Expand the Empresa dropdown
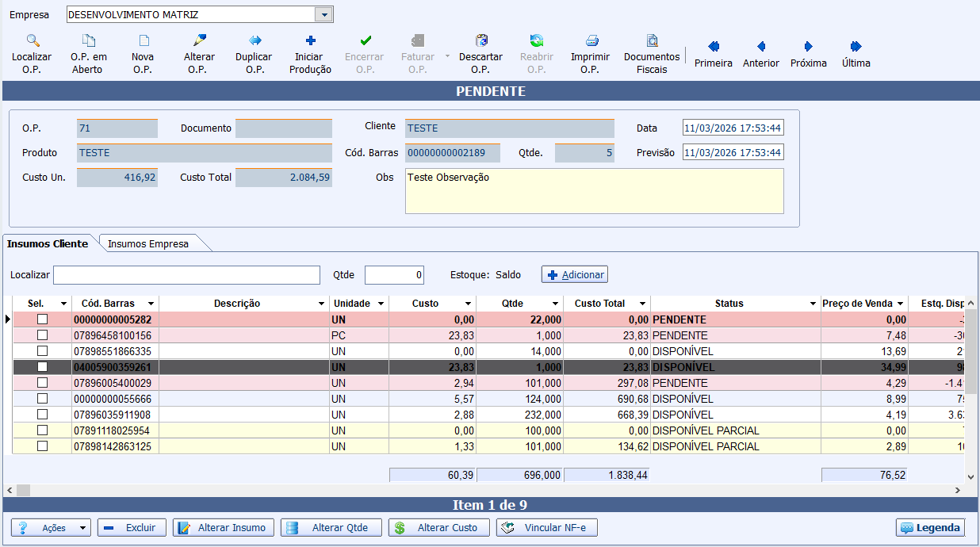Image resolution: width=980 pixels, height=547 pixels. coord(323,15)
